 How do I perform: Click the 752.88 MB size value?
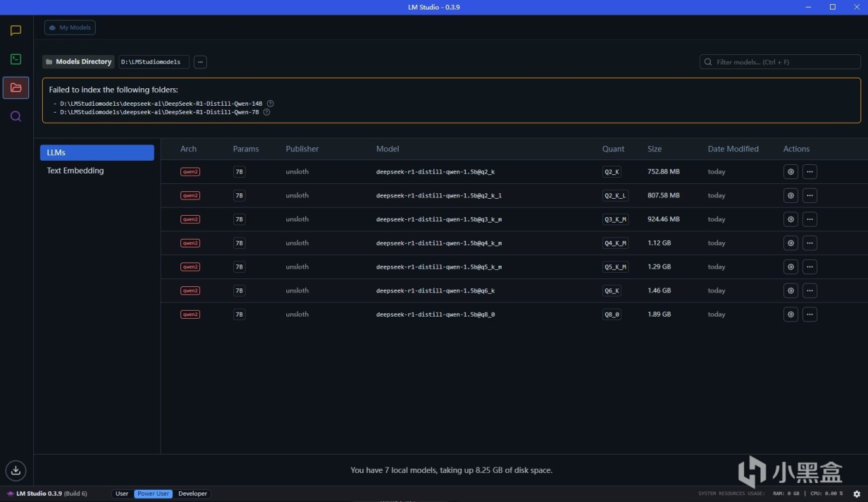[x=664, y=172]
